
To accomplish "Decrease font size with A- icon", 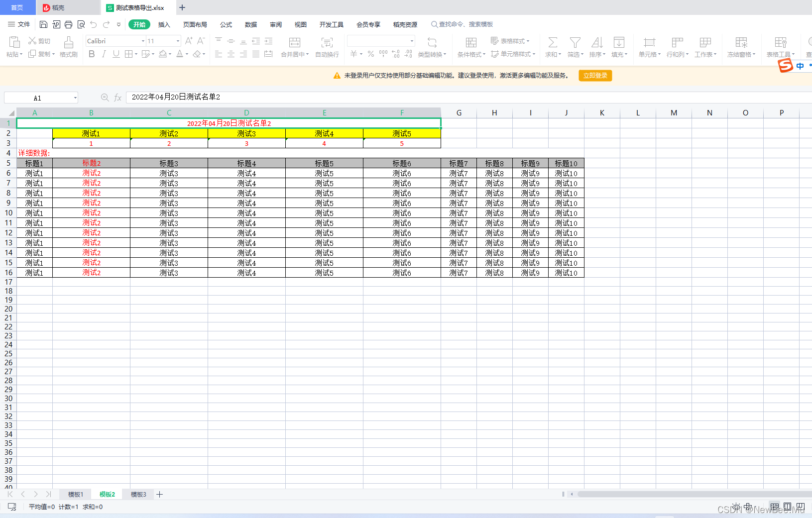I will (x=201, y=41).
